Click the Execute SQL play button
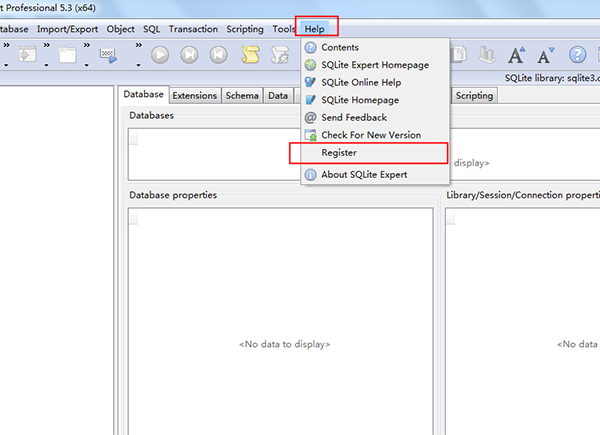Viewport: 600px width, 435px height. [x=160, y=55]
